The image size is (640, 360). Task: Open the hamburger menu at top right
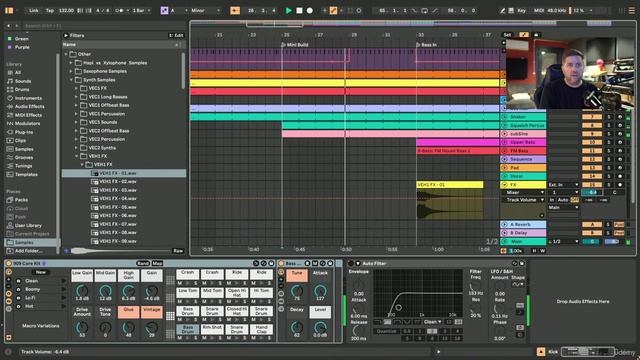click(631, 11)
